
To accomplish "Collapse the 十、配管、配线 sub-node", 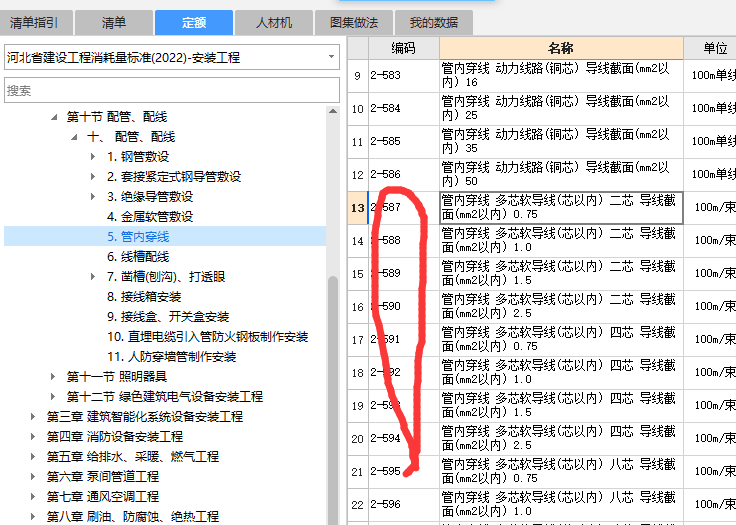I will (75, 137).
